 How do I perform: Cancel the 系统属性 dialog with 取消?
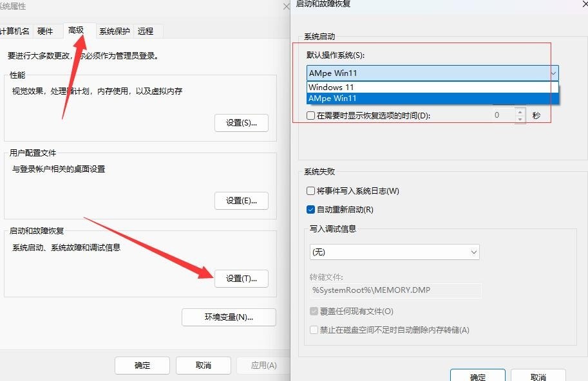tap(204, 366)
